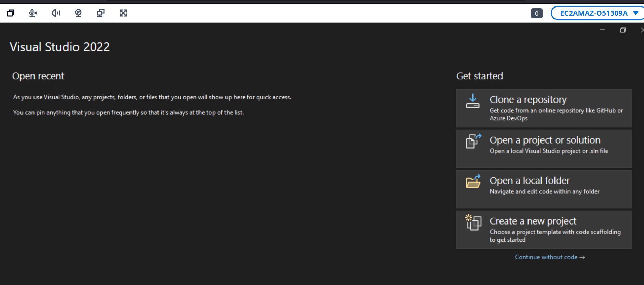The image size is (644, 285).
Task: Click the Visual Studio 2022 title text
Action: point(60,47)
